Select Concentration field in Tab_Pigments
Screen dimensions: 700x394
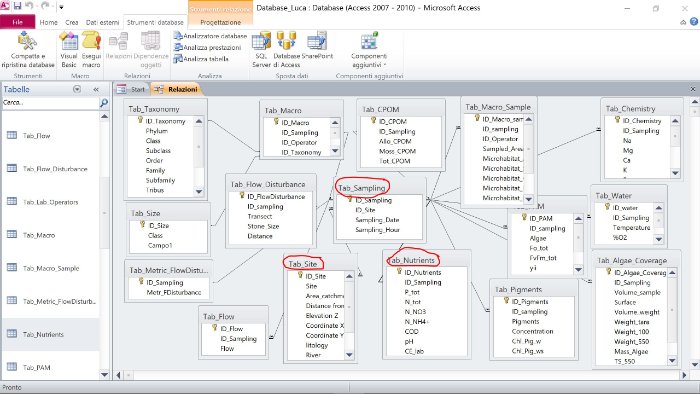coord(532,331)
